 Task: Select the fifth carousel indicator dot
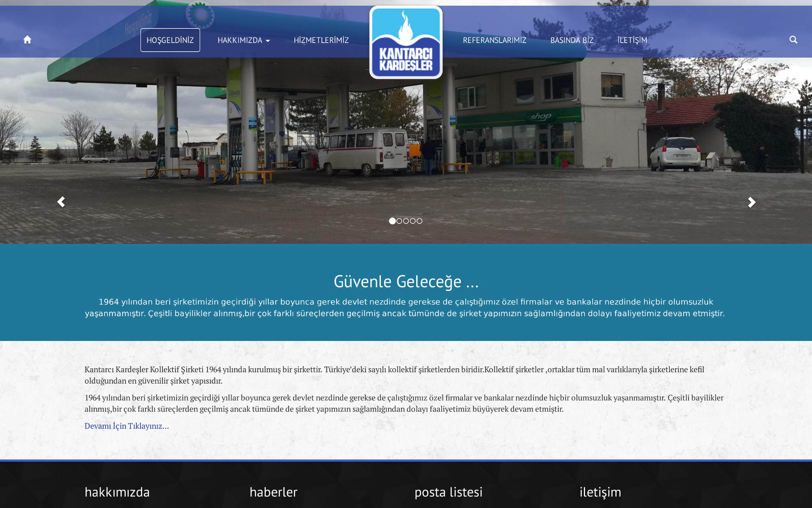pos(419,221)
